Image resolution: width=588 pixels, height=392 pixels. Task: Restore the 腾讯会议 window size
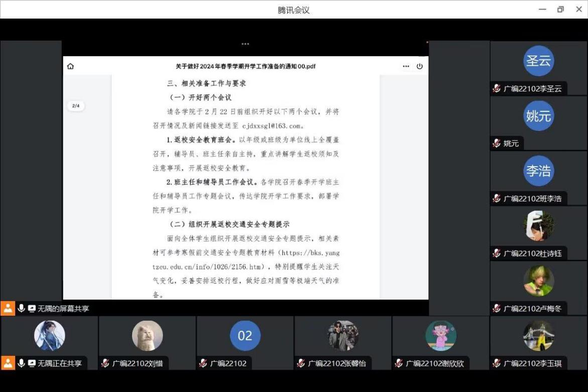tap(560, 10)
